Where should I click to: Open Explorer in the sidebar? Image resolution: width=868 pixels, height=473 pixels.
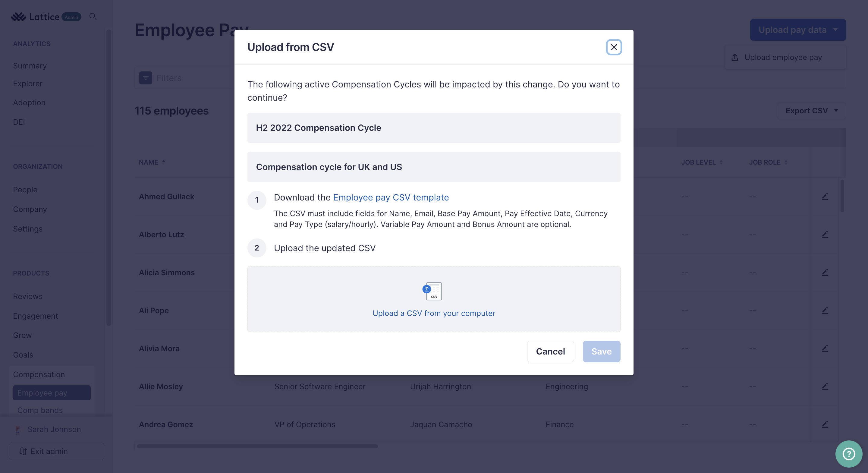28,84
